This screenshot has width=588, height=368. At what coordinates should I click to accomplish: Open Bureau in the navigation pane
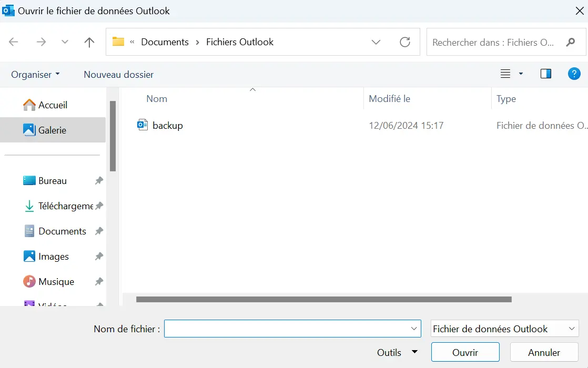53,181
